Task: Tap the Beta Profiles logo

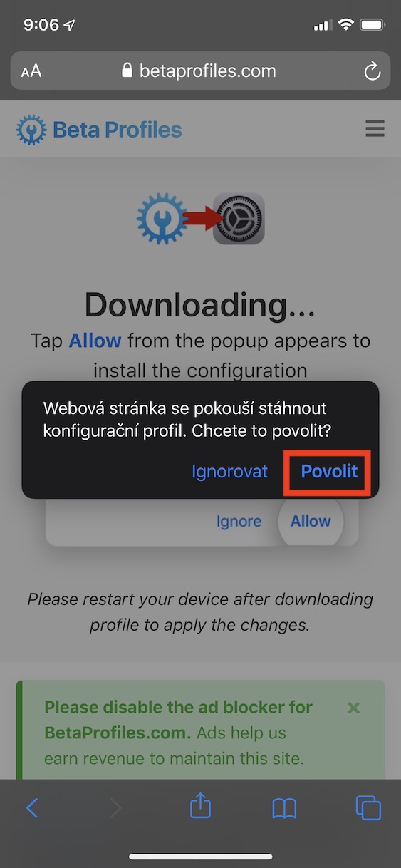Action: pos(99,130)
